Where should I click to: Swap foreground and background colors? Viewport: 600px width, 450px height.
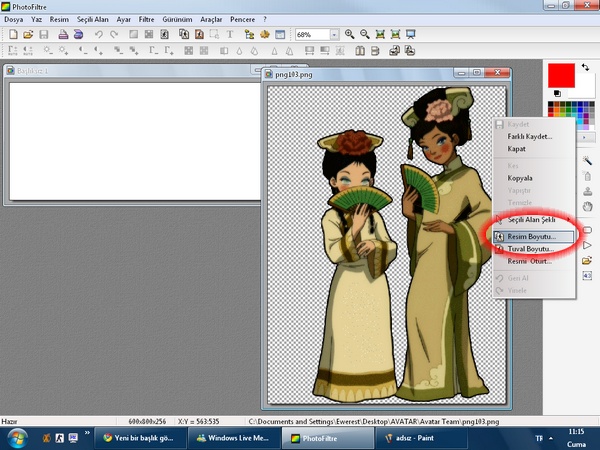tap(585, 67)
